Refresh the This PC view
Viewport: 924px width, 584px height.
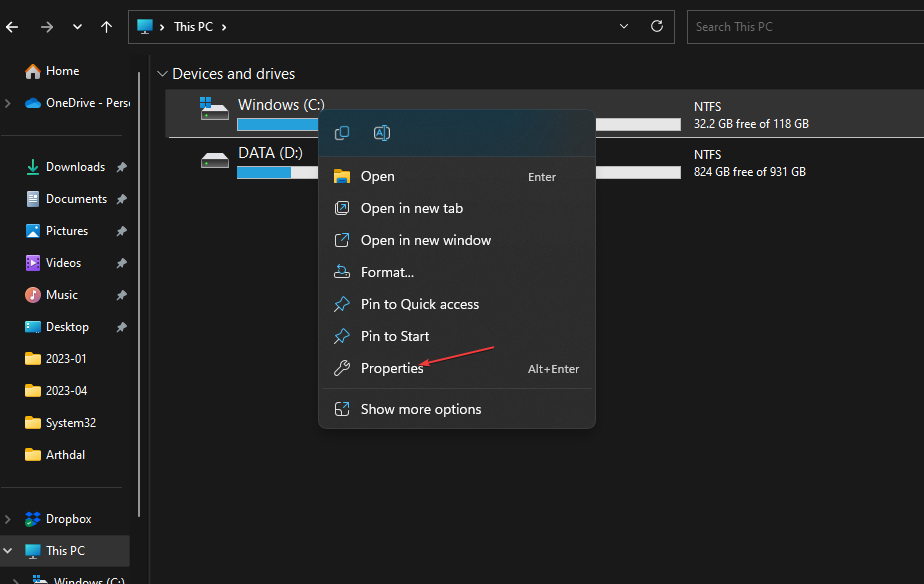pyautogui.click(x=657, y=26)
